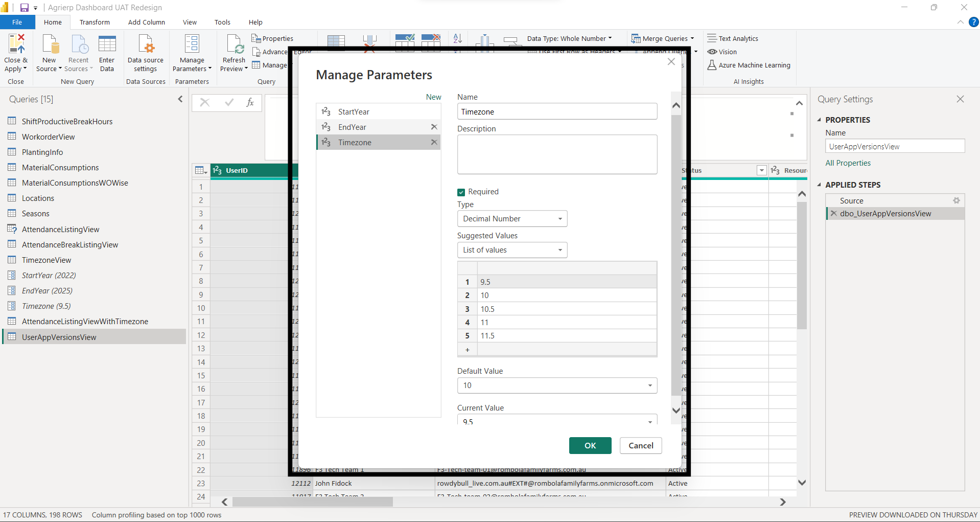Open New Source in the ribbon
This screenshot has height=522, width=980.
coord(49,52)
